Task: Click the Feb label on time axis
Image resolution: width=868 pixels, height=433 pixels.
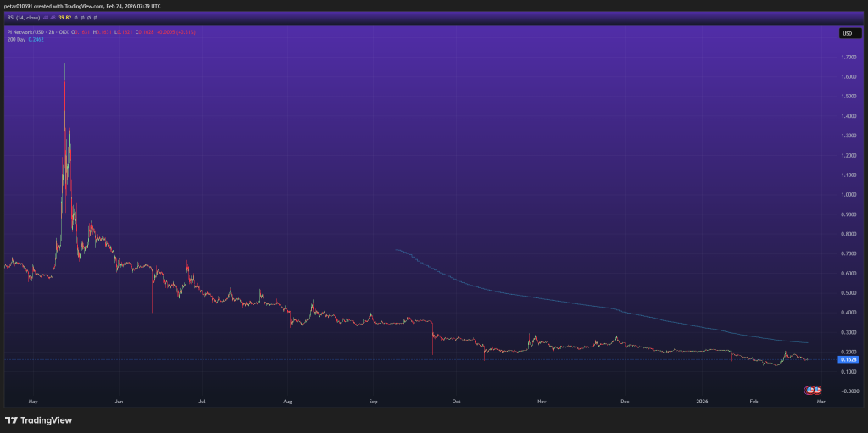Action: [x=753, y=400]
